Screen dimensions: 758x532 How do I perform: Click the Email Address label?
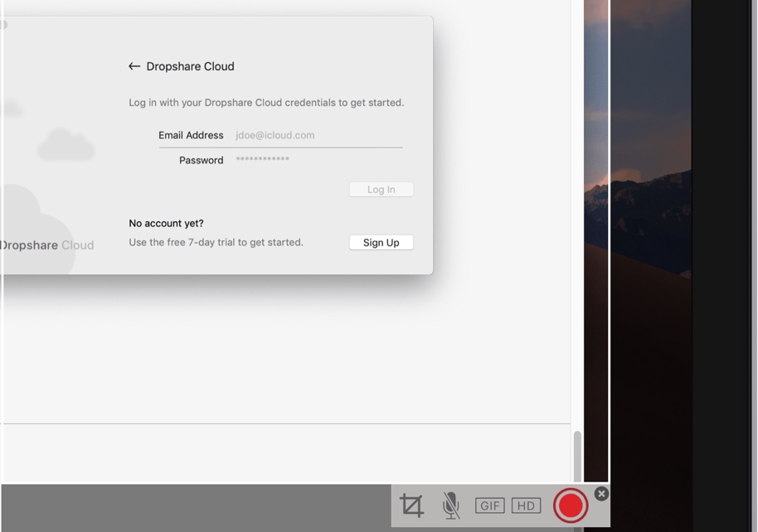191,135
